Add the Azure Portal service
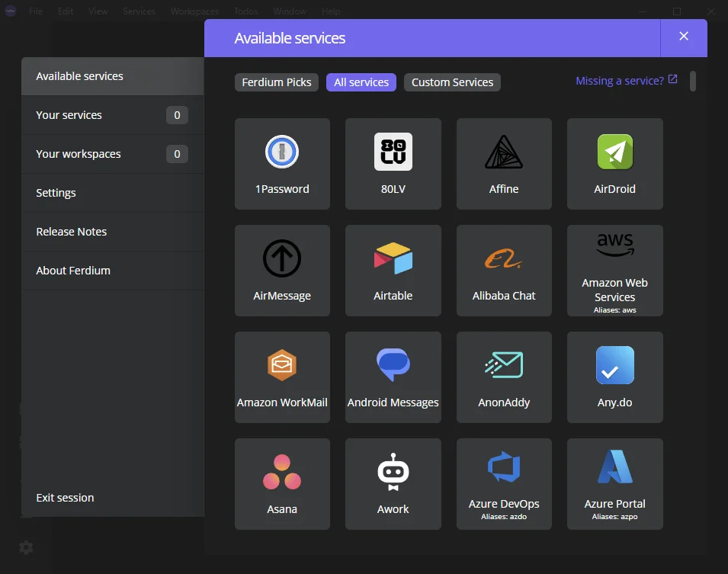Image resolution: width=728 pixels, height=574 pixels. click(x=614, y=484)
